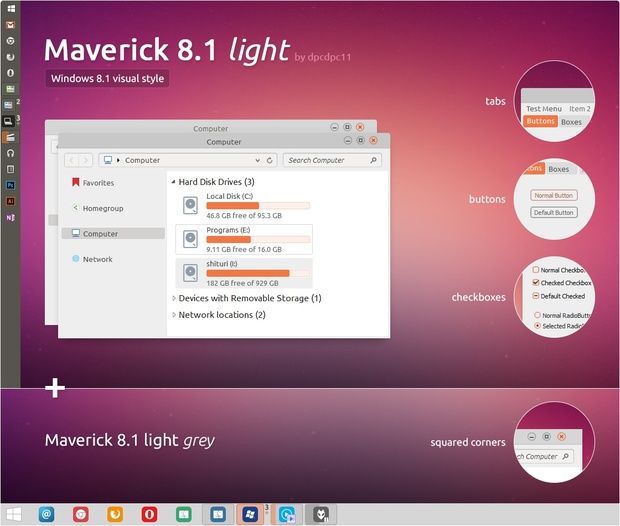This screenshot has height=526, width=620.
Task: Open red Opera icon on bottom taskbar
Action: (x=149, y=514)
